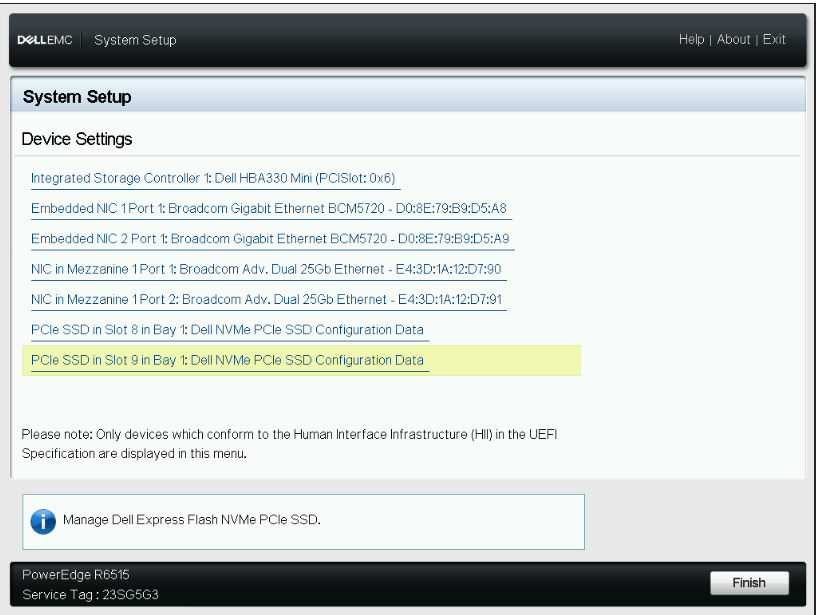Click the Dell EMC logo
The width and height of the screenshot is (816, 615).
point(45,40)
